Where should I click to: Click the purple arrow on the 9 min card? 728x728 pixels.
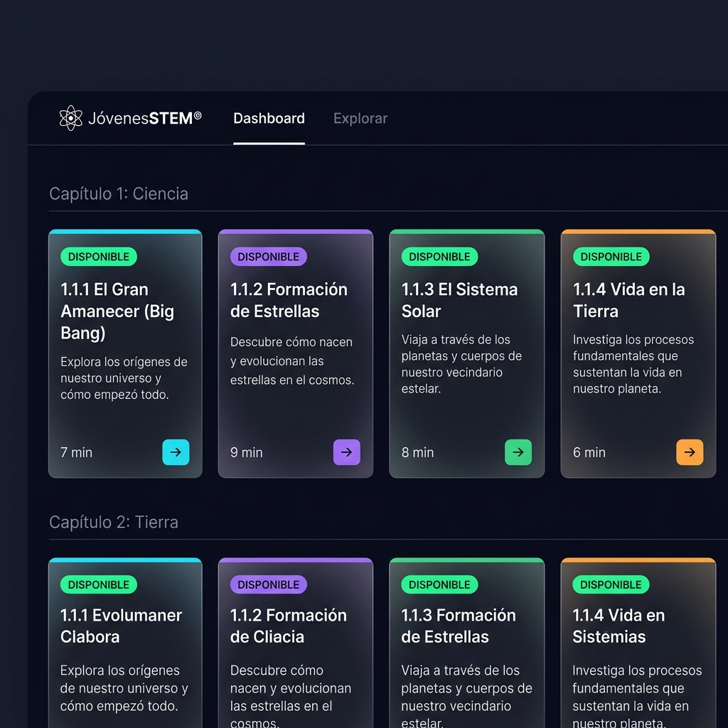346,451
